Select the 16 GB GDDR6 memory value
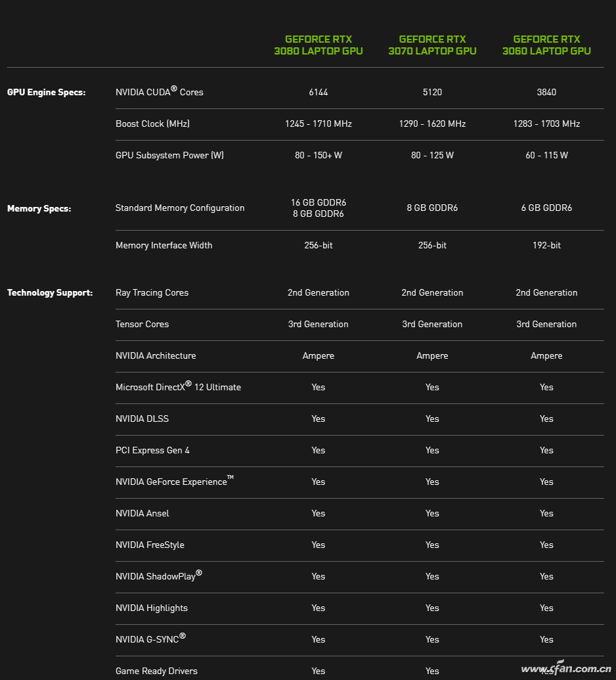 [319, 202]
